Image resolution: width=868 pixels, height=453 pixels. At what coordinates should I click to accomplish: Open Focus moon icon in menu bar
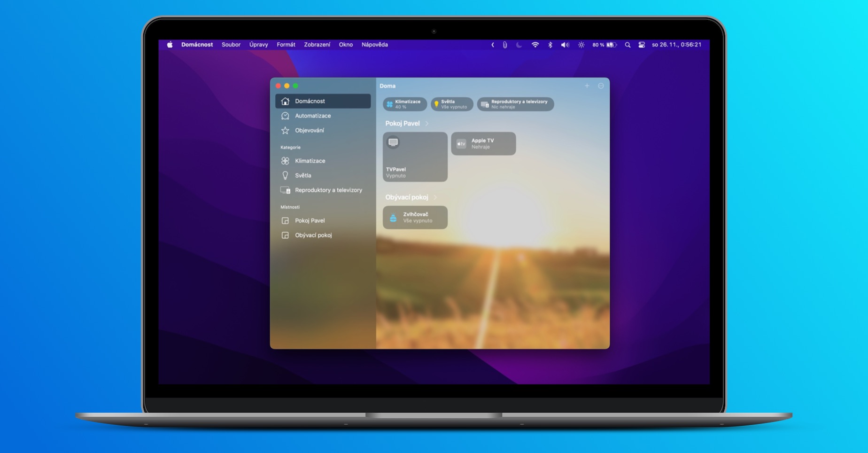[519, 45]
